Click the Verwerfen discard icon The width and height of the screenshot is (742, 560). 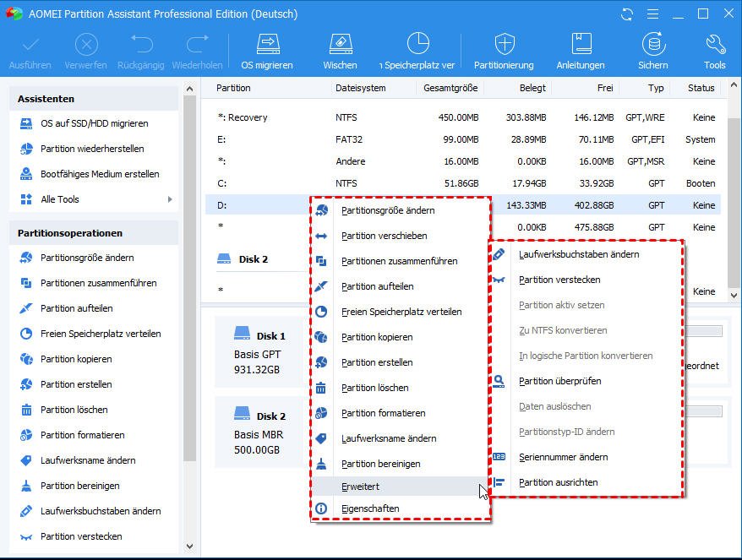click(x=86, y=45)
